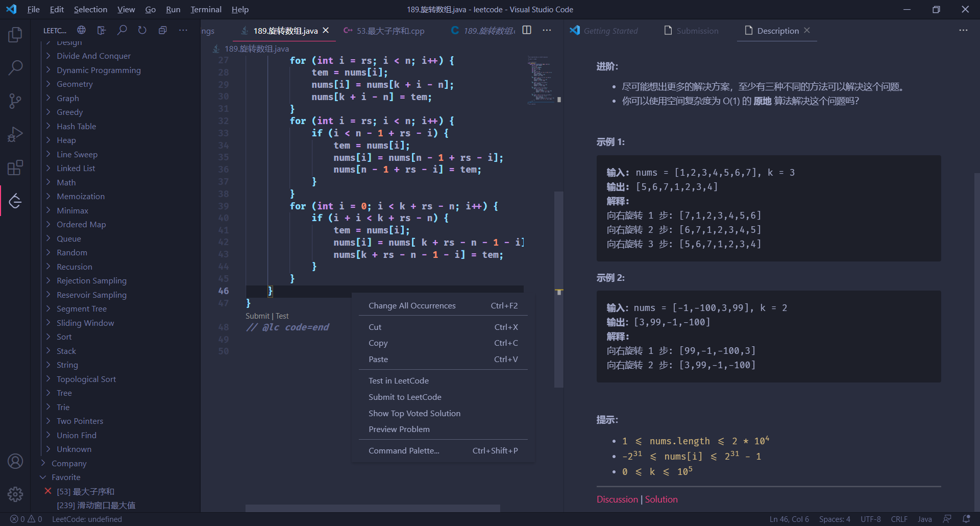Viewport: 980px width, 526px height.
Task: Open right editor group more actions
Action: point(963,30)
